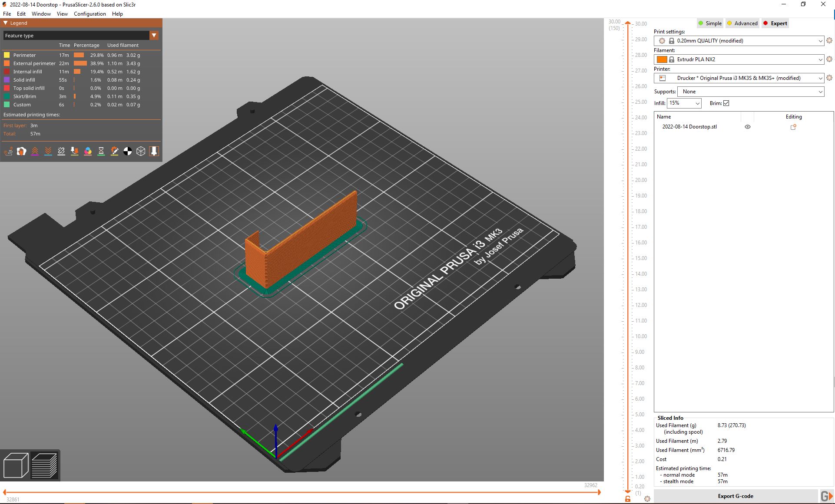Hide 2022-08-14 Doorstop.stl using the eye toggle
The image size is (835, 504).
tap(748, 127)
